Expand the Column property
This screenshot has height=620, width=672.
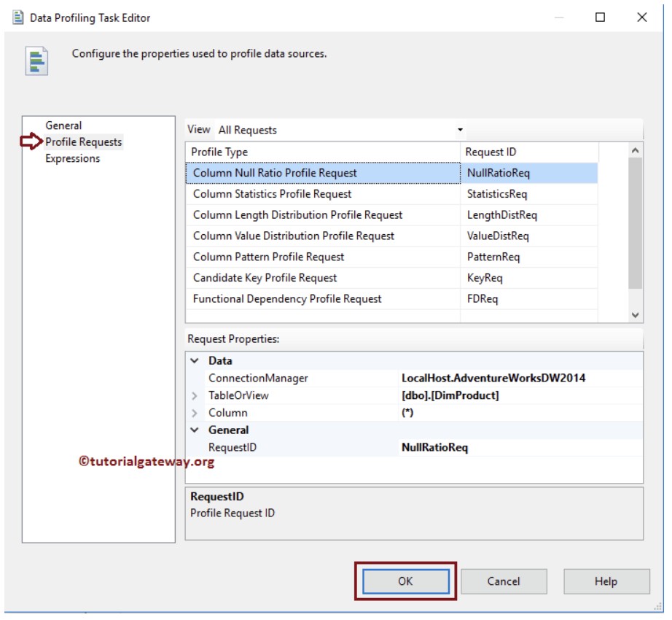pyautogui.click(x=195, y=414)
